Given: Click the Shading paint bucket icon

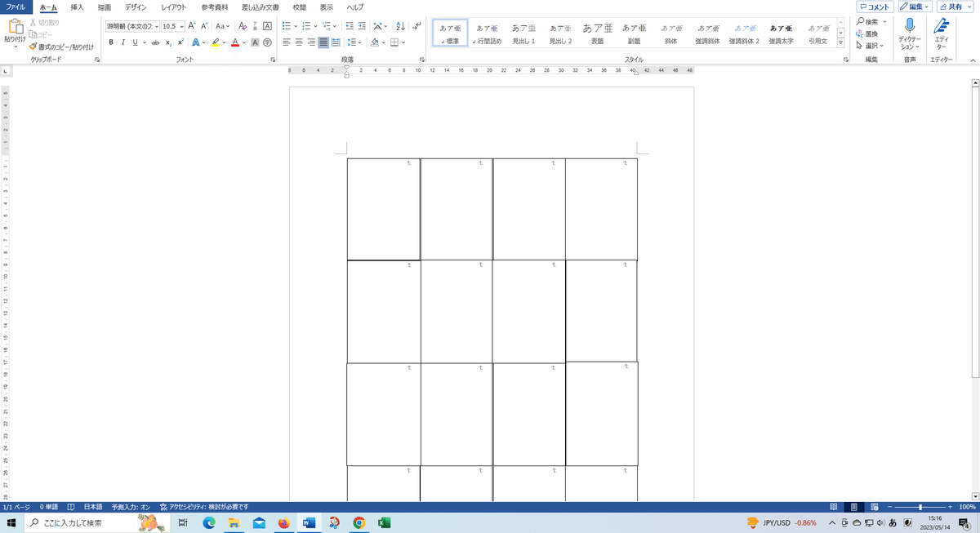Looking at the screenshot, I should (x=374, y=42).
